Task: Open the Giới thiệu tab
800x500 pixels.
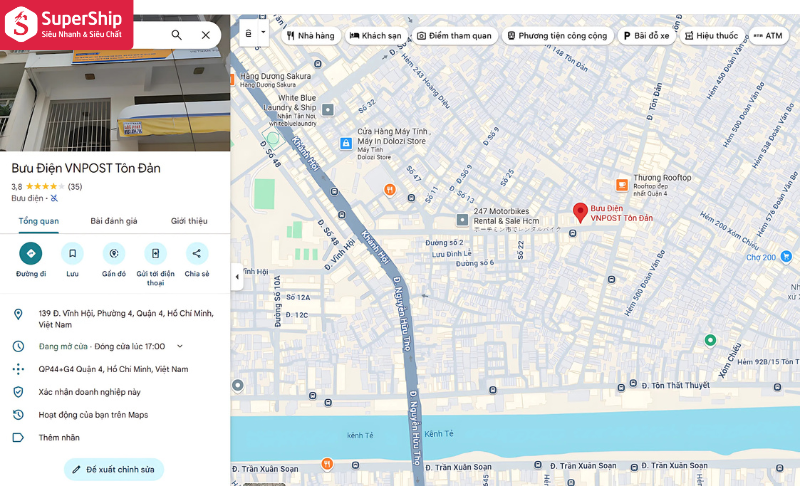Action: coord(189,221)
